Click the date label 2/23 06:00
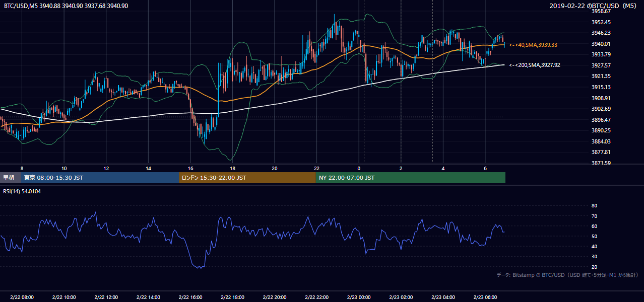 coord(485,297)
